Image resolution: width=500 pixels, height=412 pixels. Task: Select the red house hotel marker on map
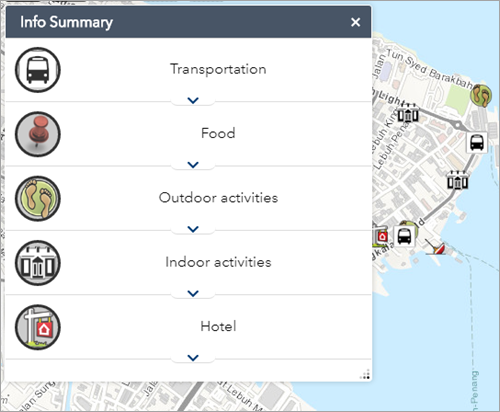380,236
